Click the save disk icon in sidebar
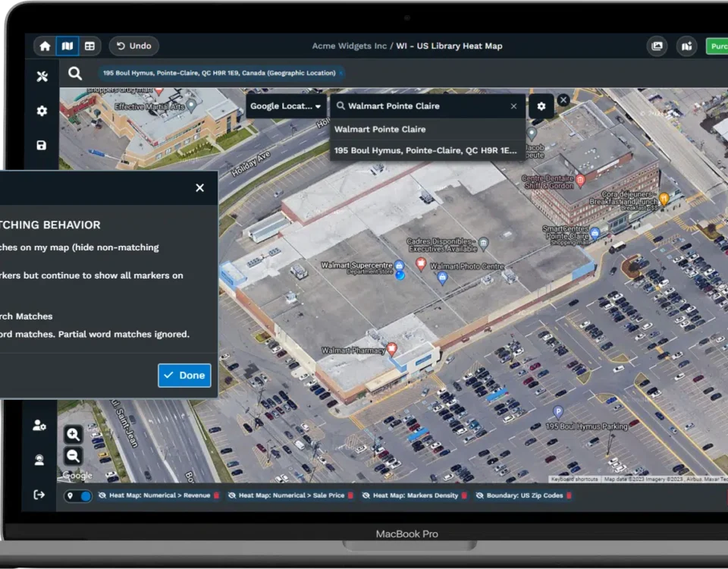The height and width of the screenshot is (569, 728). pyautogui.click(x=42, y=145)
